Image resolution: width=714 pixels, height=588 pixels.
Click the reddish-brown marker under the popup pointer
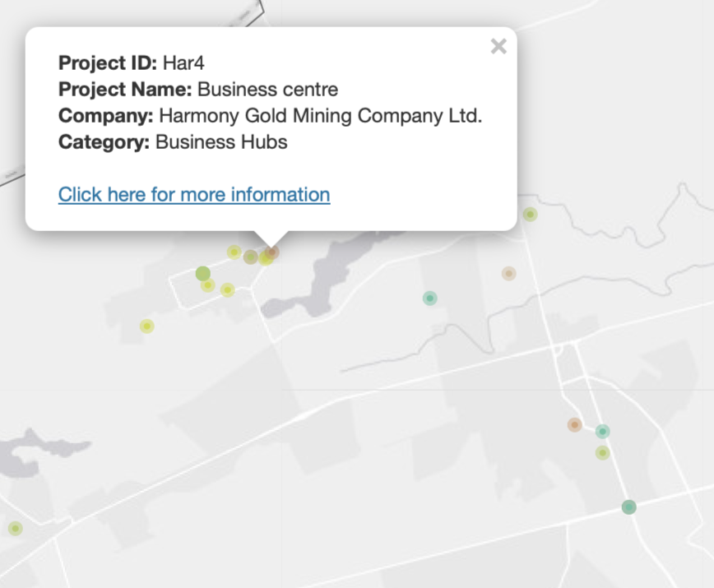tap(271, 252)
